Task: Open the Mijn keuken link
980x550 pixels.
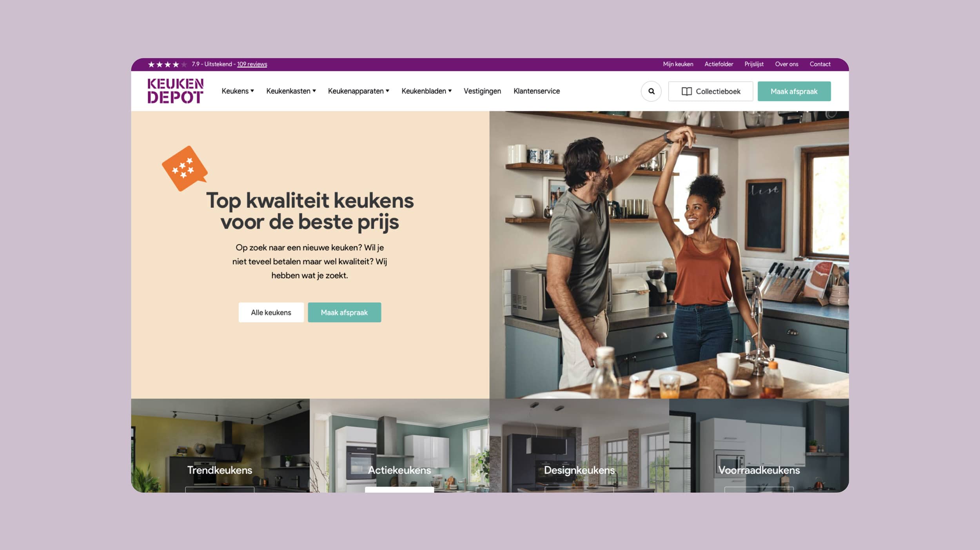Action: pyautogui.click(x=678, y=64)
